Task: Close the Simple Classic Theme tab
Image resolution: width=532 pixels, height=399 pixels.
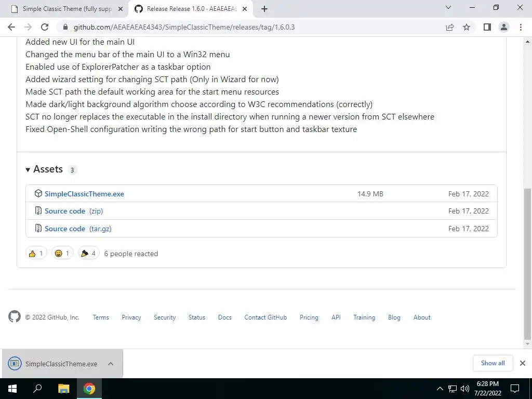Action: click(121, 9)
